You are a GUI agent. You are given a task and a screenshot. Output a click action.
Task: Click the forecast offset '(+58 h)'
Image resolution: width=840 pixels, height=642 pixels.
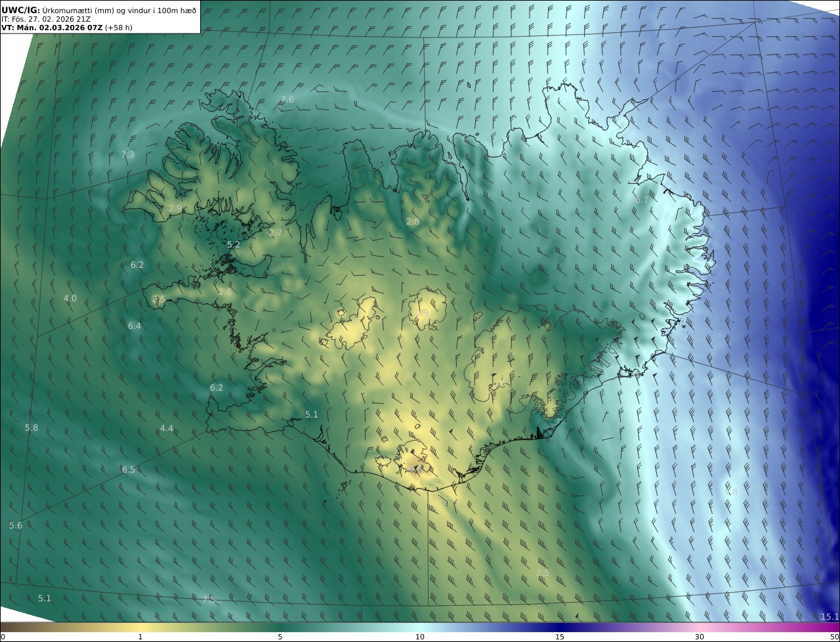point(119,28)
